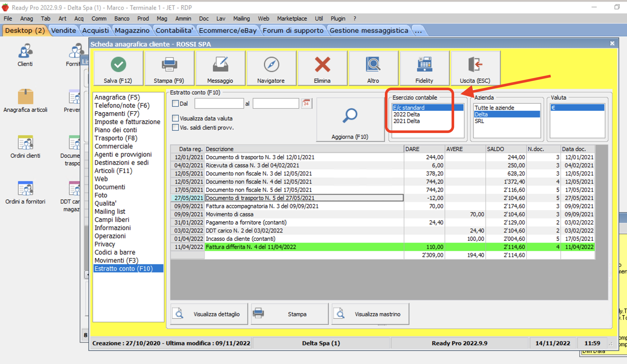Select 2022 Delta in Esercizio contabile list
The width and height of the screenshot is (627, 364).
[406, 114]
